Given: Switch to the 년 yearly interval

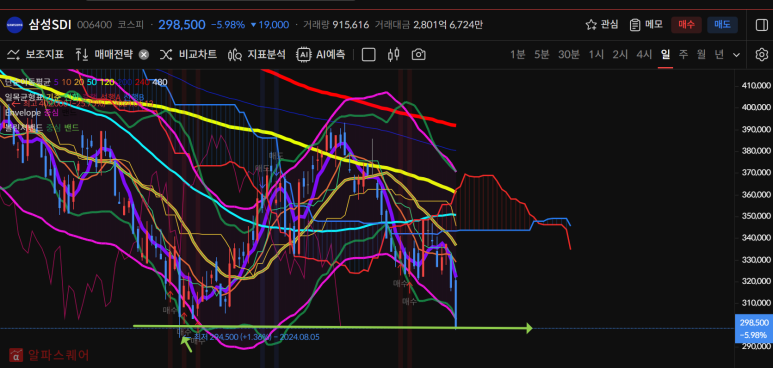Looking at the screenshot, I should tap(719, 54).
